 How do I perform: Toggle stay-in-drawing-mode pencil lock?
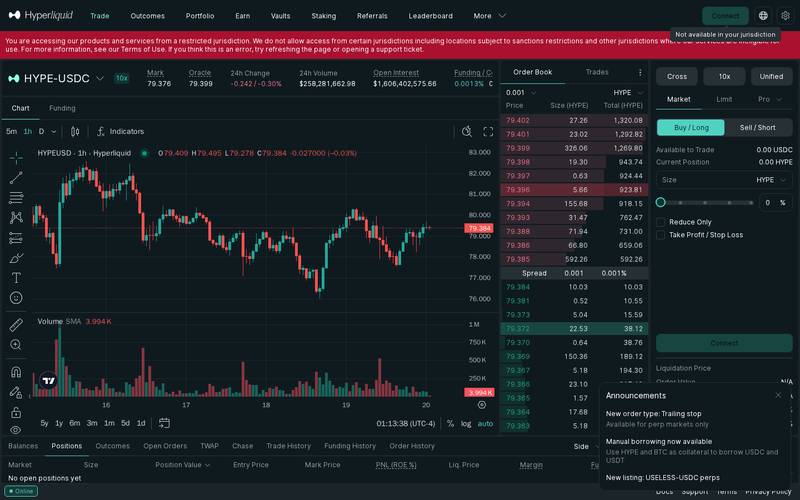(x=16, y=392)
